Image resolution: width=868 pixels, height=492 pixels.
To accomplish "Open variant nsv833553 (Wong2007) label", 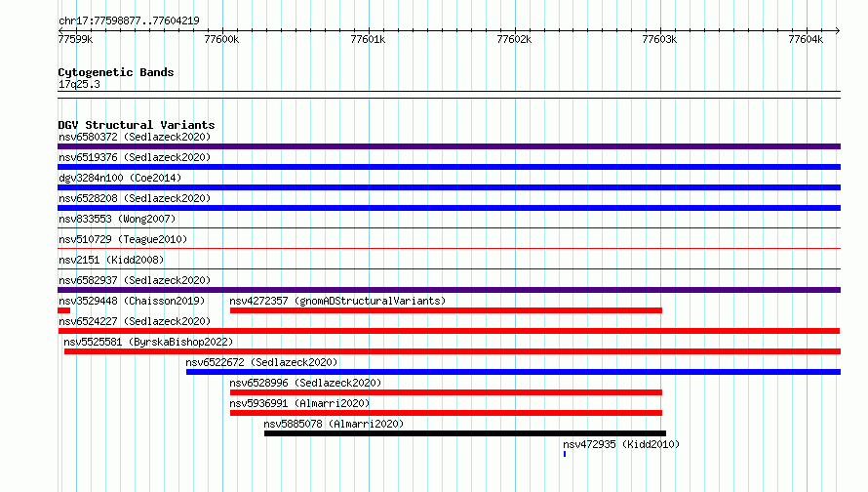I will [x=117, y=219].
